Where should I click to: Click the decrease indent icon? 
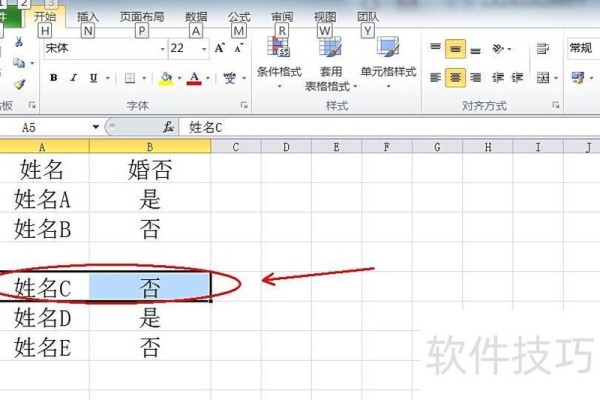tap(498, 78)
